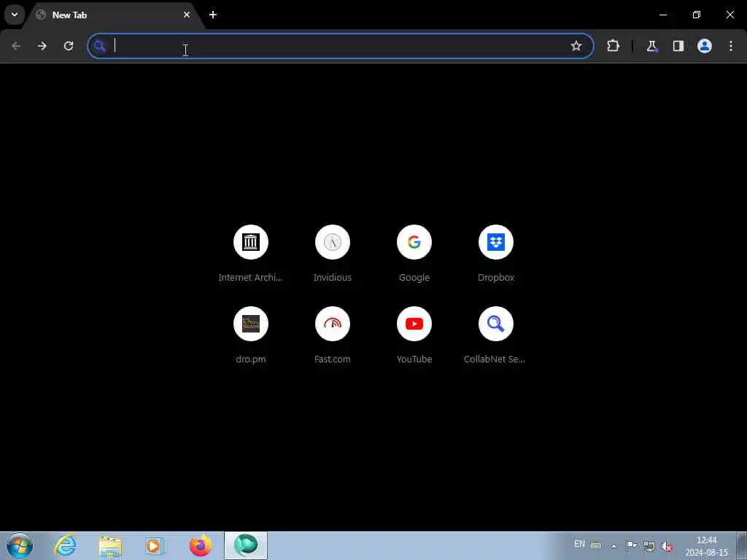The image size is (747, 560).
Task: Open the Extensions puzzle icon
Action: pyautogui.click(x=613, y=46)
